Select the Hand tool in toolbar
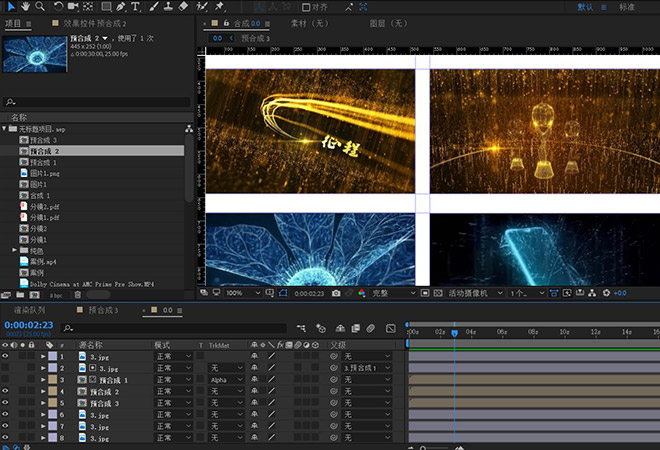660x450 pixels. coord(24,7)
